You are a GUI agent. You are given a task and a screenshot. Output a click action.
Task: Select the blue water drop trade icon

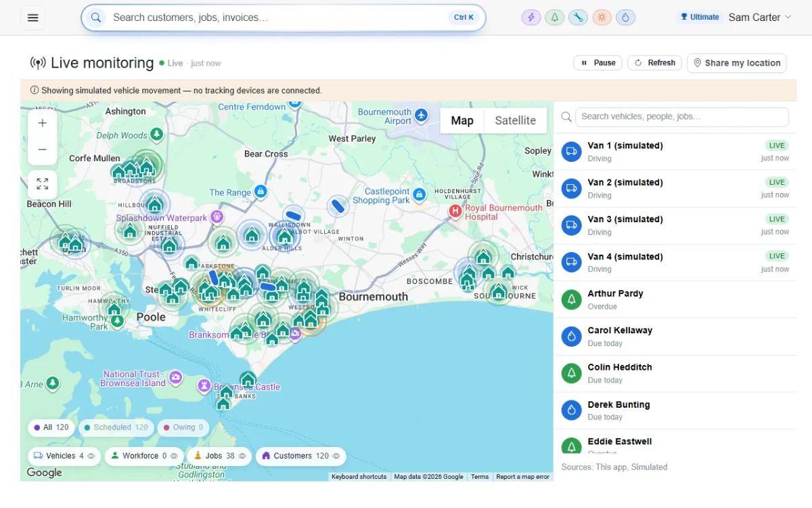pyautogui.click(x=625, y=18)
